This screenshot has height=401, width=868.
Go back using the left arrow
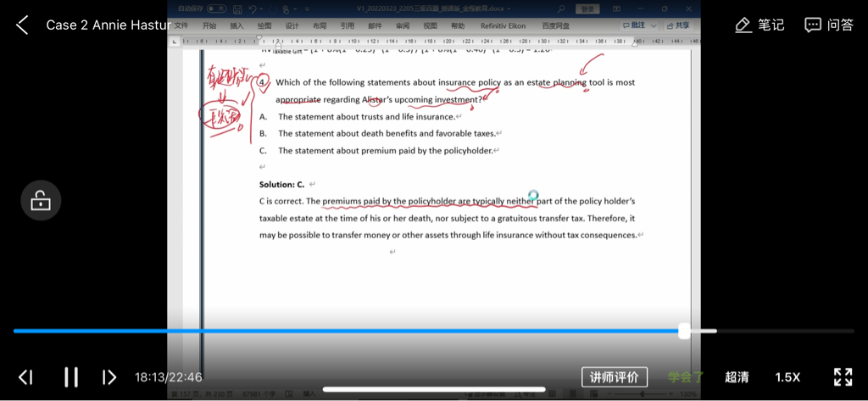tap(23, 25)
